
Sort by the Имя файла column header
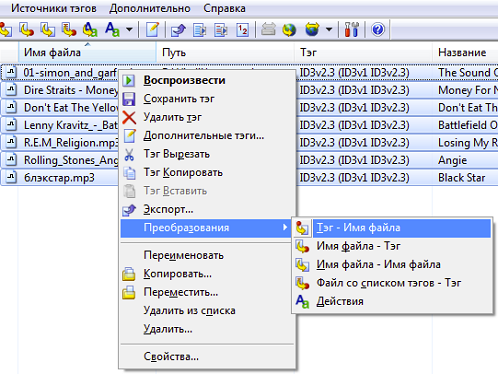[x=87, y=53]
